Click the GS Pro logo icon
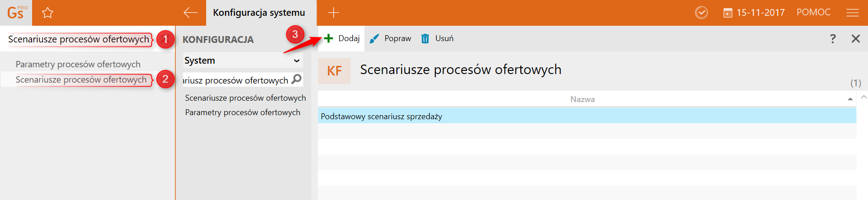This screenshot has width=868, height=200. pos(16,12)
